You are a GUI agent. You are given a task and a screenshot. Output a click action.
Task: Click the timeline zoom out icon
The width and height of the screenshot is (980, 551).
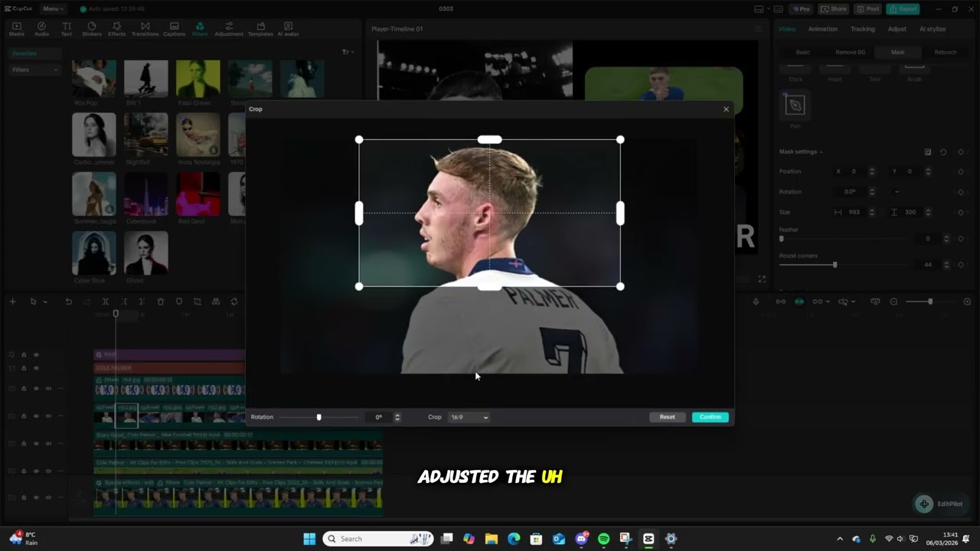coord(893,302)
